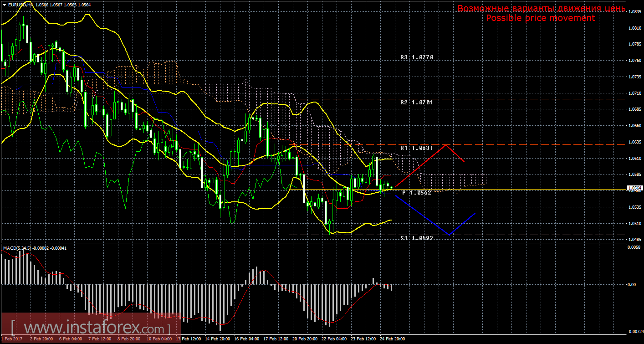This screenshot has width=644, height=344.
Task: Select the R3 1.0770 resistance label
Action: tap(416, 58)
